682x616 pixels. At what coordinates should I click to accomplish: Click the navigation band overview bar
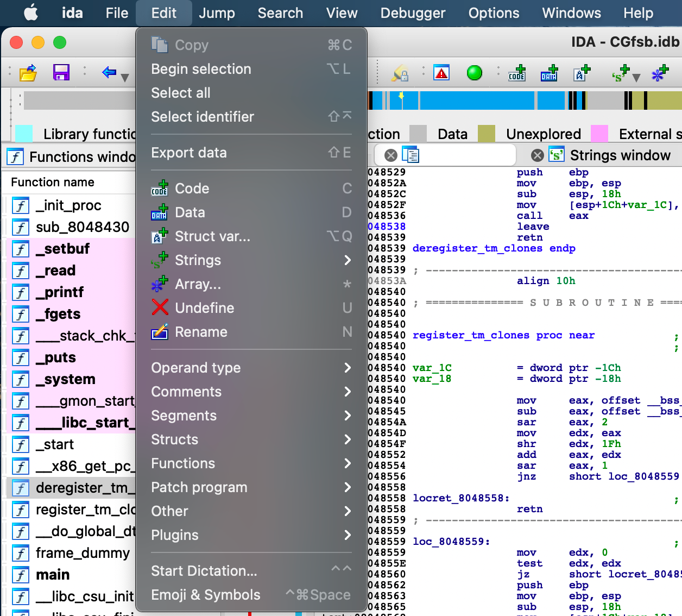524,100
